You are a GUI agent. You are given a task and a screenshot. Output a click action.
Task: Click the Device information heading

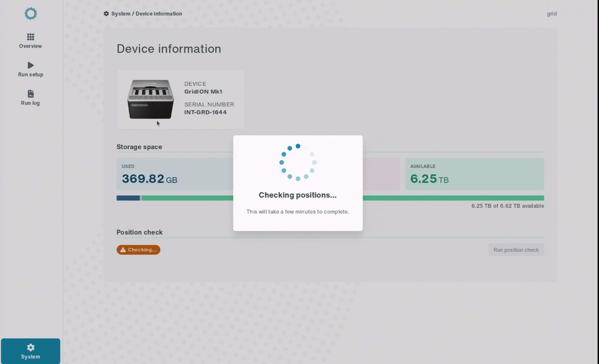point(169,49)
